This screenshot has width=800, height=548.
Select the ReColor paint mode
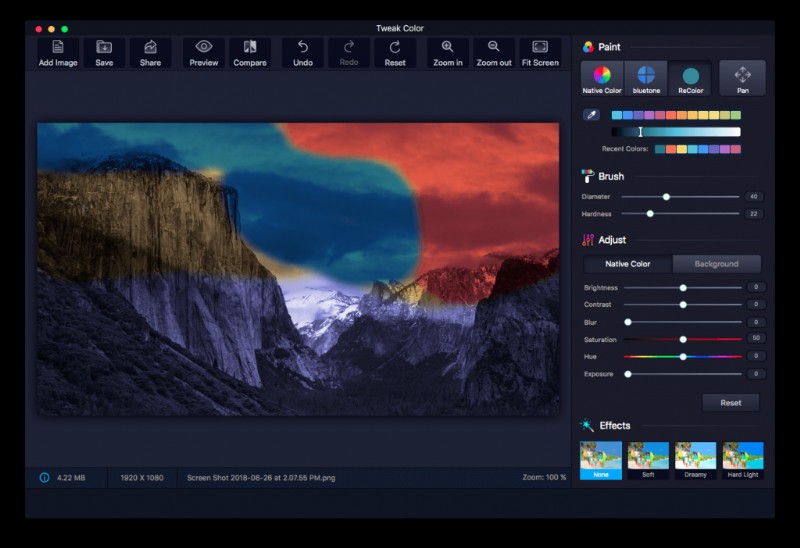coord(690,78)
